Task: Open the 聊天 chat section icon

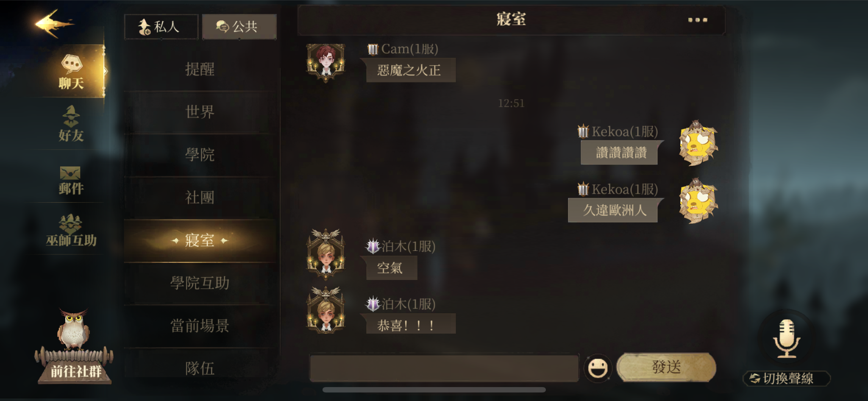Action: pos(71,71)
